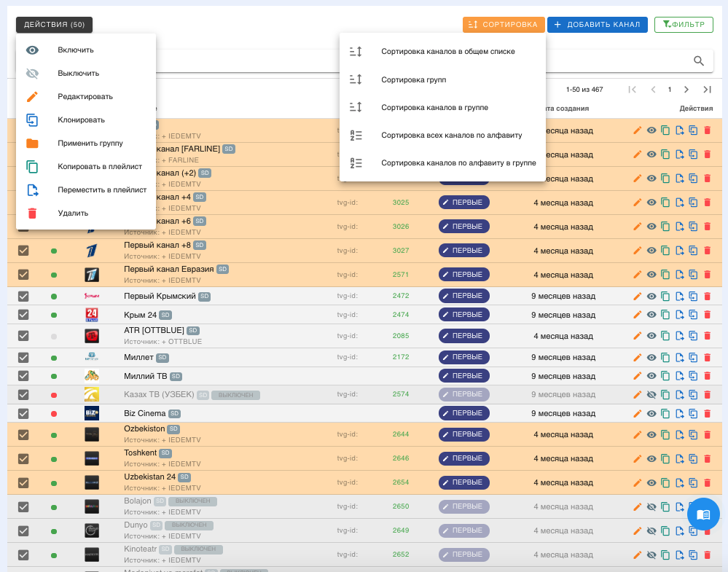
Task: Edit the Крым 24 channel with pencil icon
Action: coord(638,315)
